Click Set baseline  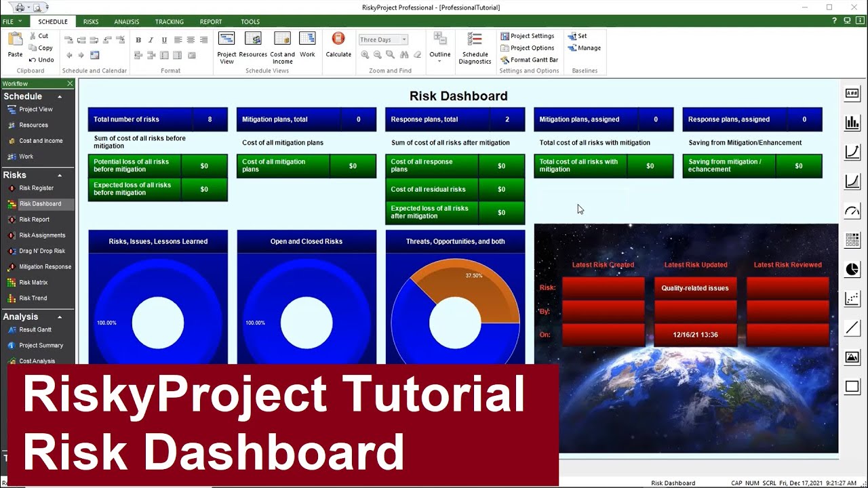[578, 36]
